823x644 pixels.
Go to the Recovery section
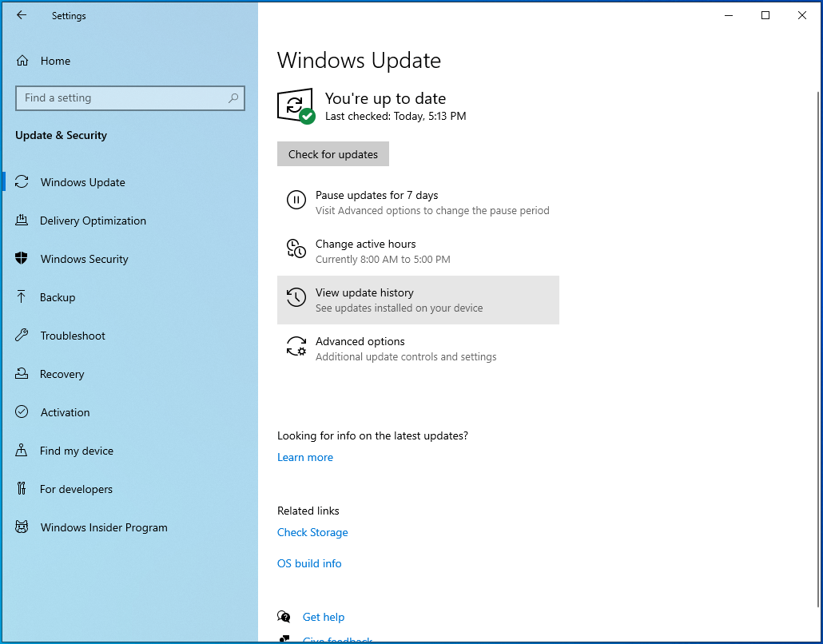pyautogui.click(x=62, y=374)
